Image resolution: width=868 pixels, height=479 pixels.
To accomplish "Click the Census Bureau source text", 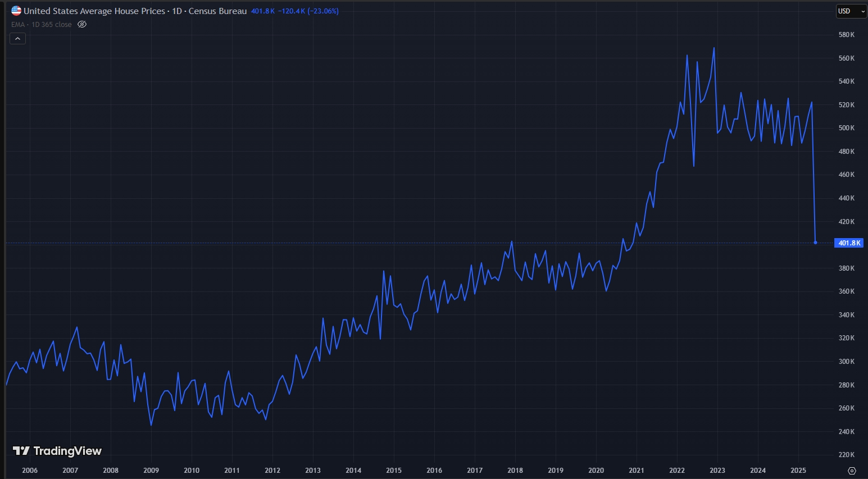I will coord(217,11).
